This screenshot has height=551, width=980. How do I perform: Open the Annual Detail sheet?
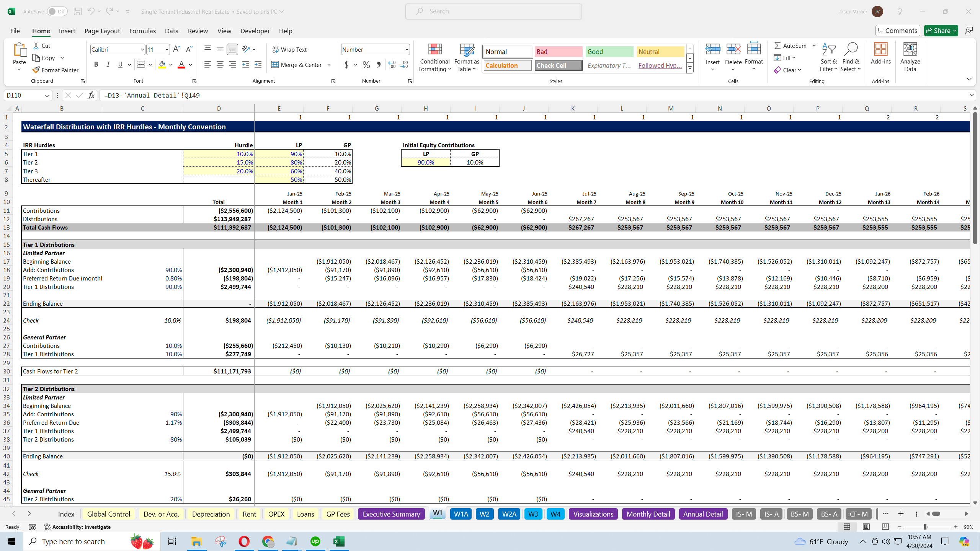pos(703,514)
